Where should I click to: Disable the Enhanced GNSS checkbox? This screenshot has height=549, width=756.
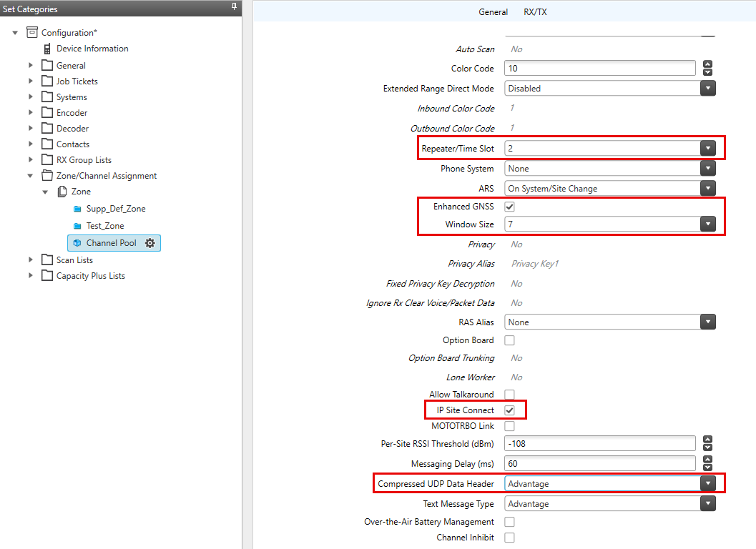pyautogui.click(x=510, y=206)
